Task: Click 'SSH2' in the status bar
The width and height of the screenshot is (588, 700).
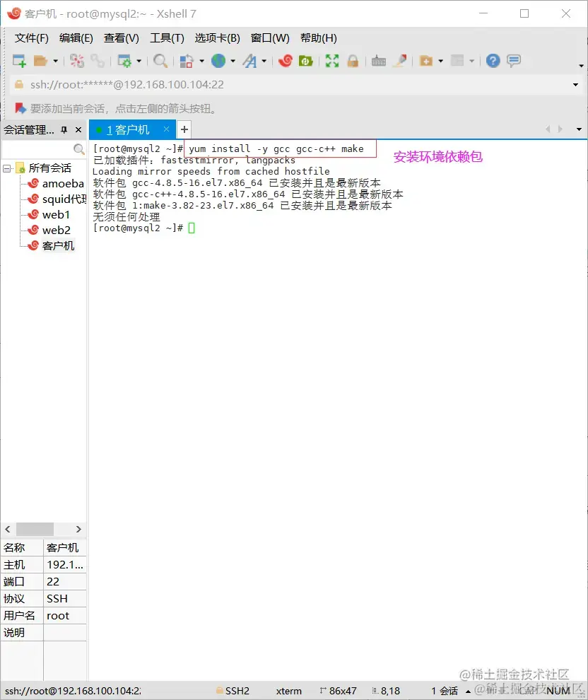Action: tap(237, 691)
